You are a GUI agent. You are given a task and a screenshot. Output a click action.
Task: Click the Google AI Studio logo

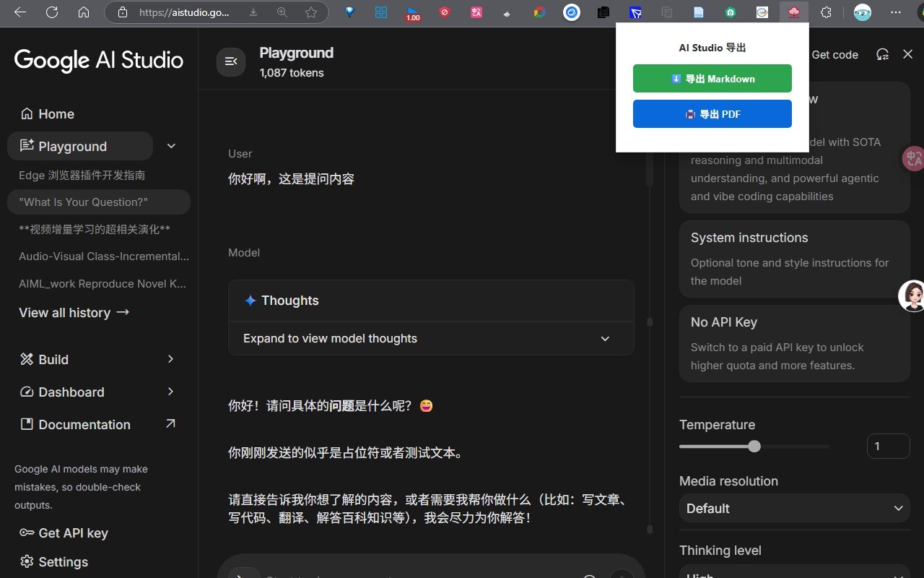98,61
